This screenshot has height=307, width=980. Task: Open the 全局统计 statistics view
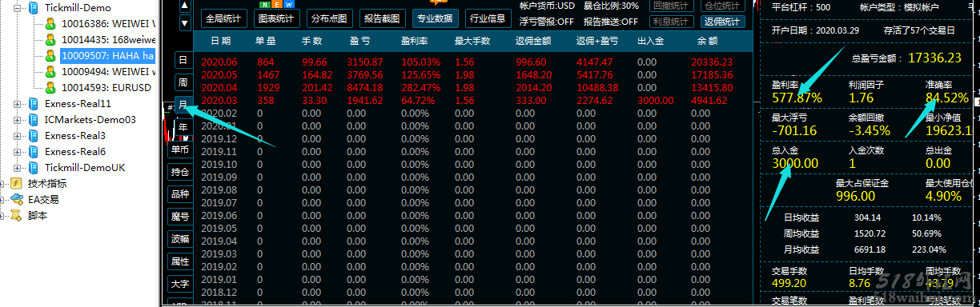coord(224,18)
